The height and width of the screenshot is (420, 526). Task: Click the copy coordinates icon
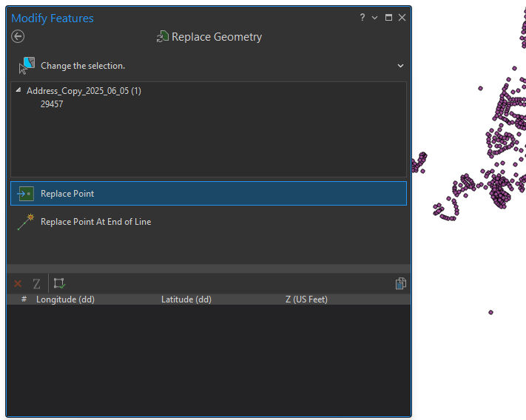click(x=400, y=283)
